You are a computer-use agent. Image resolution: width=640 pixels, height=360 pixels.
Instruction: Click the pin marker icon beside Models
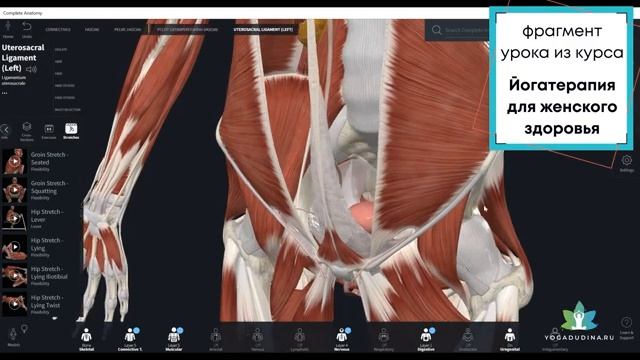tap(24, 329)
